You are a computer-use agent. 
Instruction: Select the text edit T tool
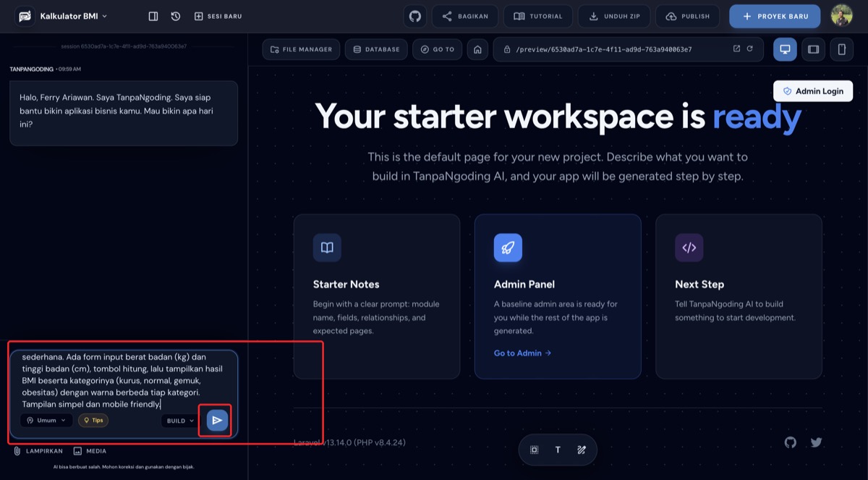(558, 450)
